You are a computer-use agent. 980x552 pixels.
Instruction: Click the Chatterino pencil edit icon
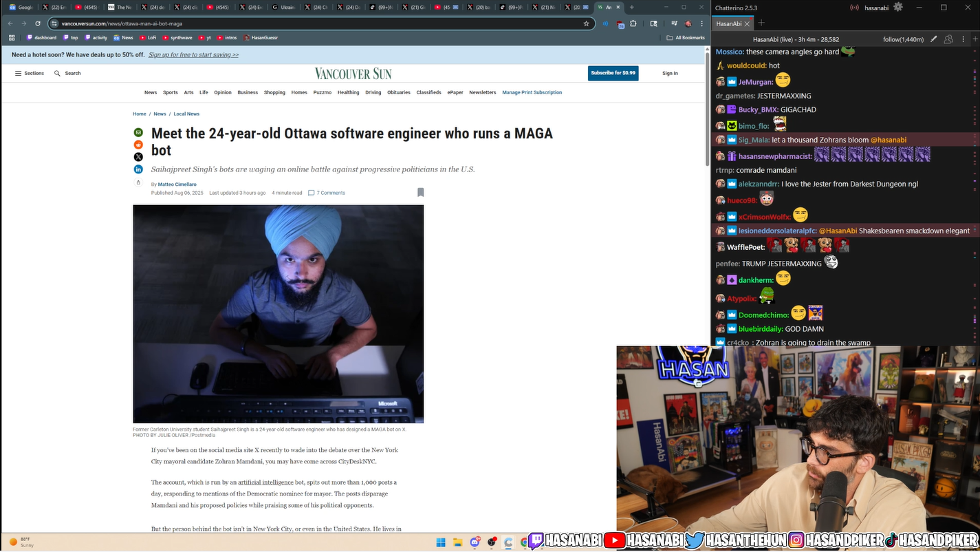933,39
